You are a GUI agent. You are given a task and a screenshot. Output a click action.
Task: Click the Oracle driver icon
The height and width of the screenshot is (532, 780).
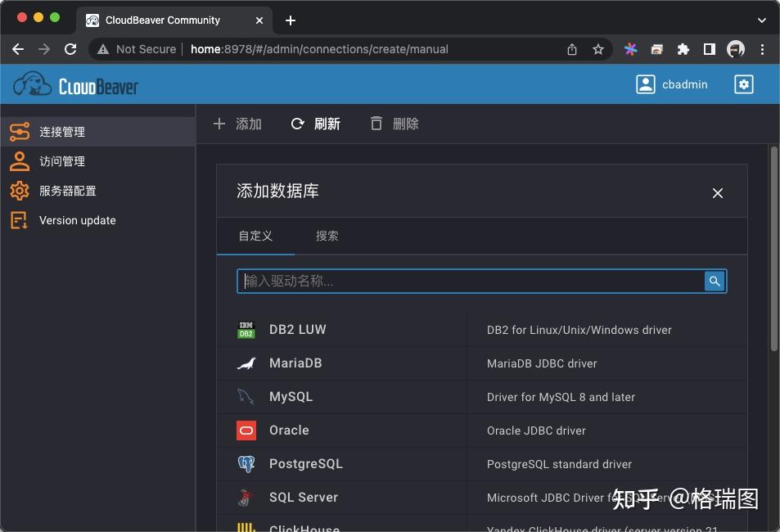246,430
